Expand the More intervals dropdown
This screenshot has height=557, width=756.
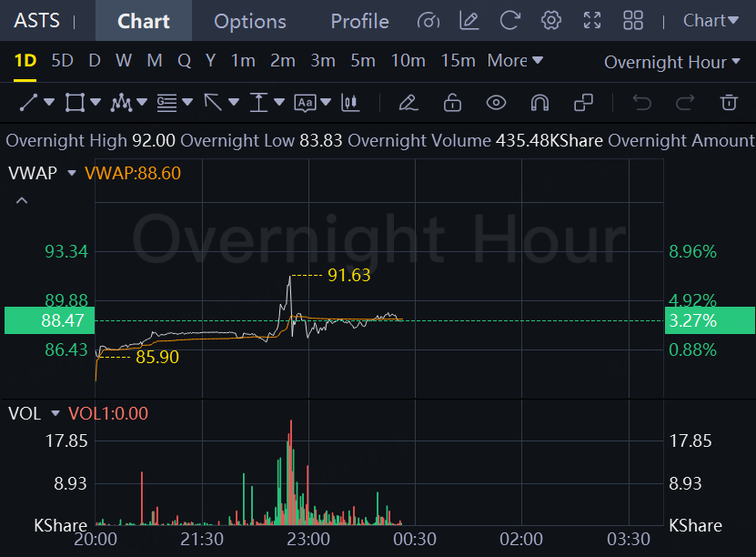tap(515, 61)
